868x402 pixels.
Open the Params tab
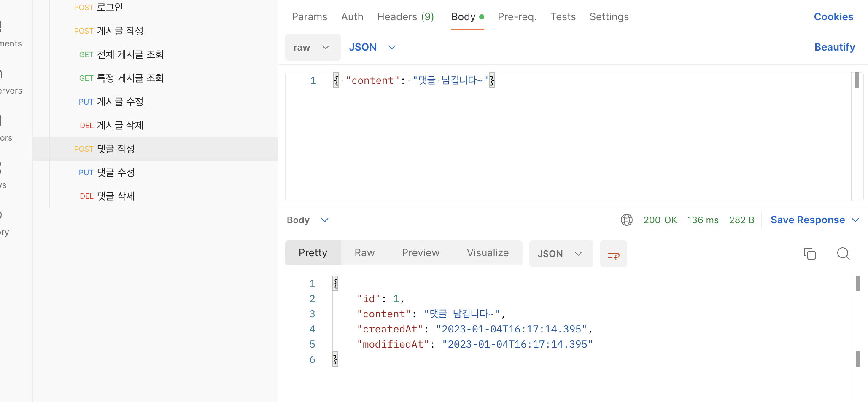[x=310, y=17]
